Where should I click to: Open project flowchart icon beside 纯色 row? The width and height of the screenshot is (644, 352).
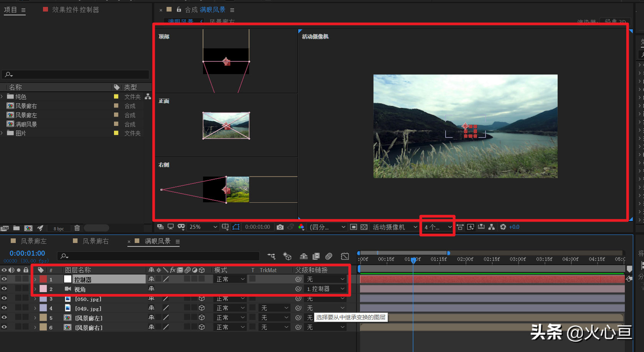[148, 97]
